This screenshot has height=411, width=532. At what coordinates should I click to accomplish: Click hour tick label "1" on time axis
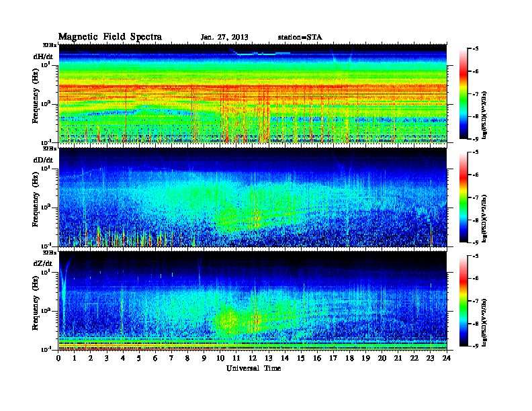(75, 358)
